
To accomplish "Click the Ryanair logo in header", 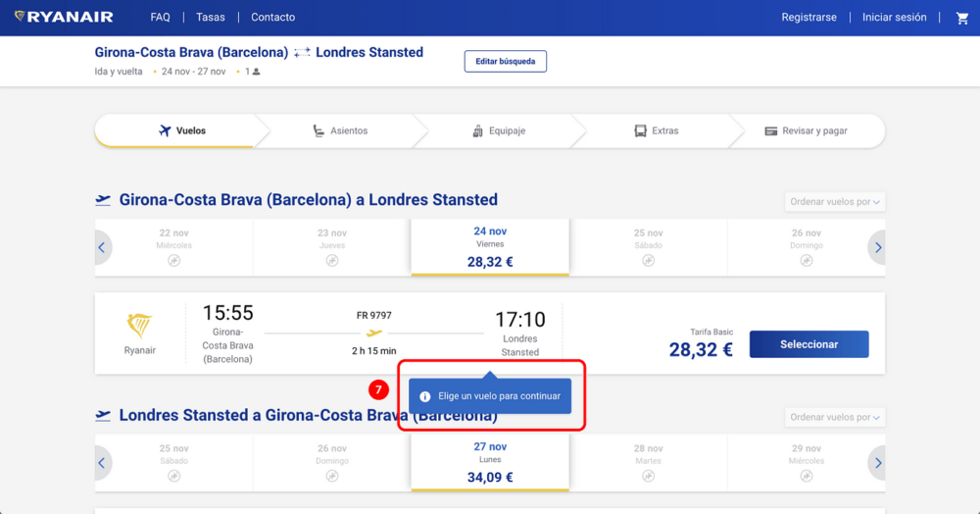I will point(64,17).
